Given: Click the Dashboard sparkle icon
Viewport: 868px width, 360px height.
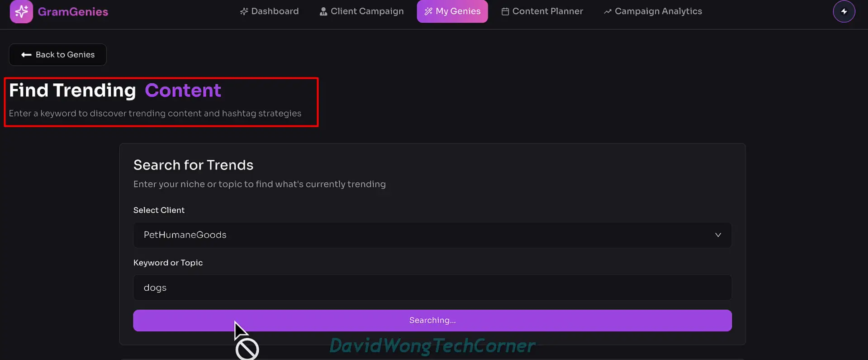Looking at the screenshot, I should pyautogui.click(x=244, y=11).
